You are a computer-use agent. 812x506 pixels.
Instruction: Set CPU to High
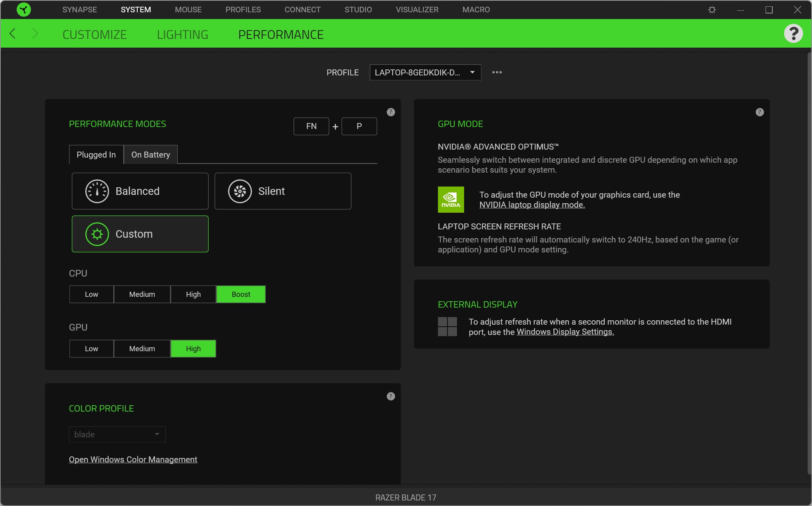(193, 294)
